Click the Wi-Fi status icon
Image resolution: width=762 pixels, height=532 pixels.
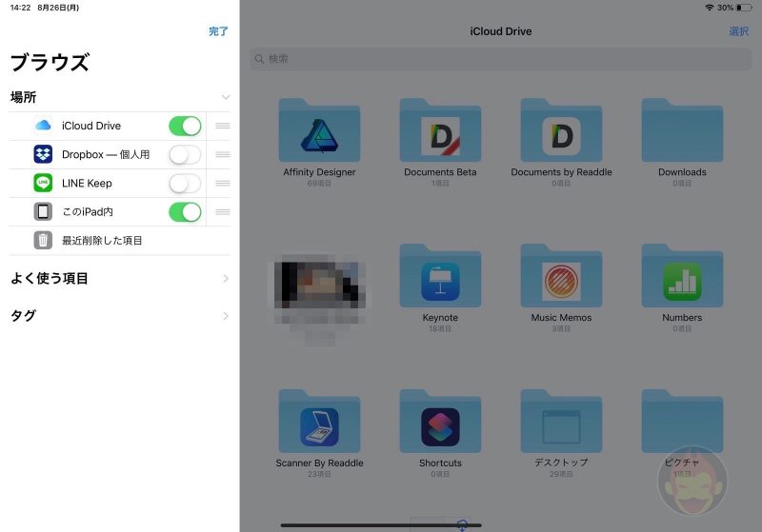coord(710,8)
